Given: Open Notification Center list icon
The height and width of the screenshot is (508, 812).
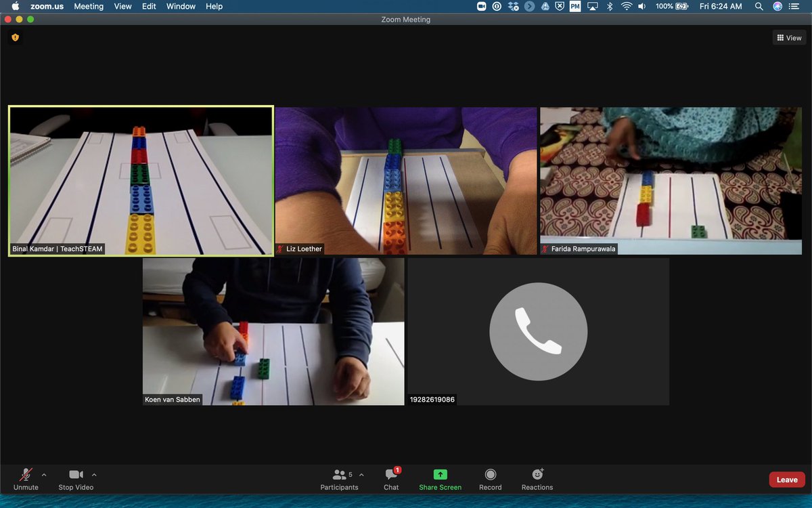Looking at the screenshot, I should pyautogui.click(x=794, y=6).
